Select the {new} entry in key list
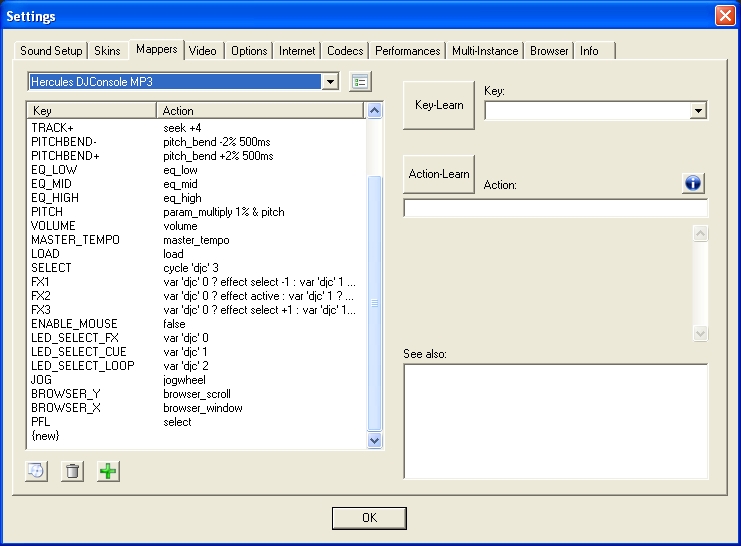The height and width of the screenshot is (546, 741). tap(46, 436)
